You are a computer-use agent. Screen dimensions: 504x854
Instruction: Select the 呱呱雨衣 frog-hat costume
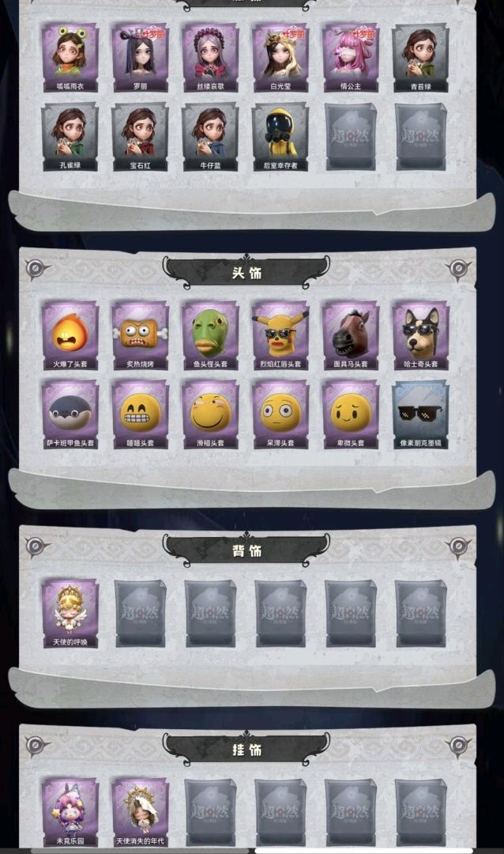pos(70,57)
